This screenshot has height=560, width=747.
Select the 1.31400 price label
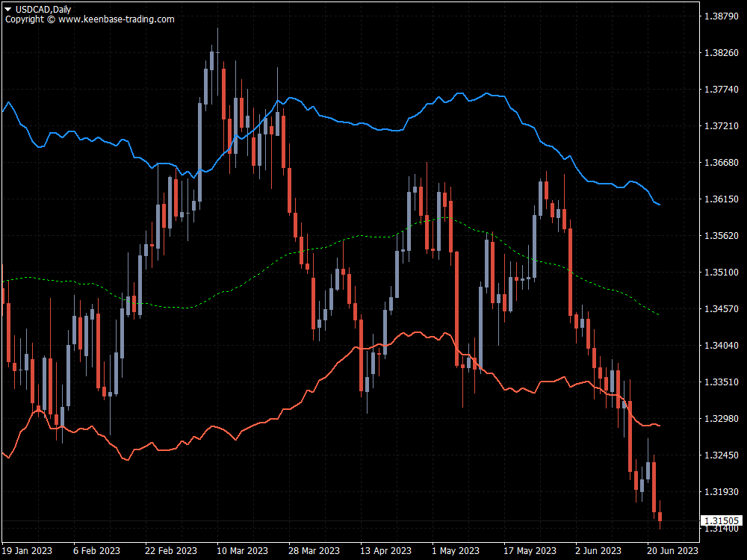(722, 527)
